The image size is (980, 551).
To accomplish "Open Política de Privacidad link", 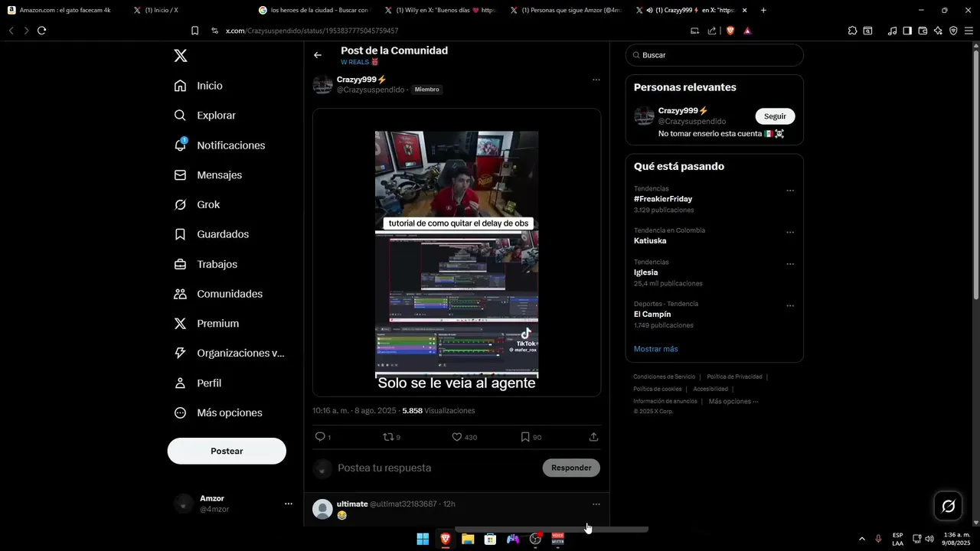I will pyautogui.click(x=734, y=377).
